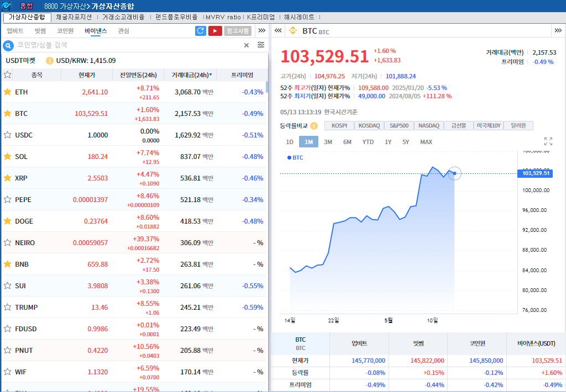
Task: Open the MVRV ratio tab
Action: click(223, 17)
